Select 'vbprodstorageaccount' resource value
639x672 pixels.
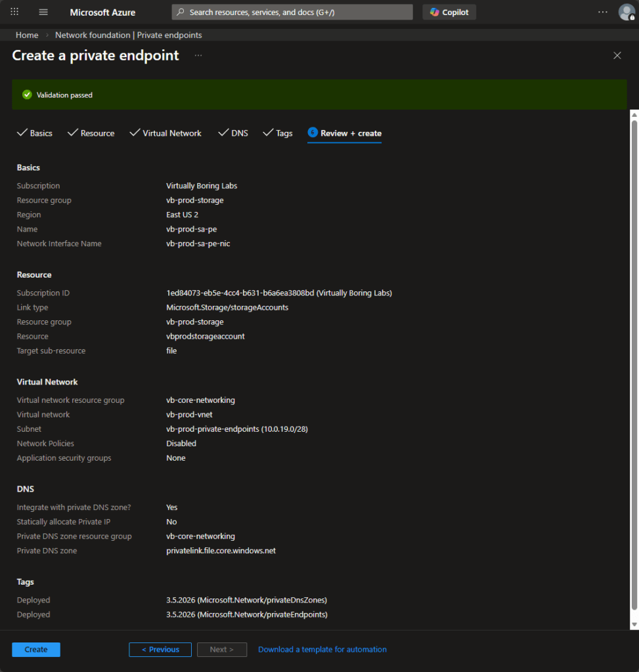[x=206, y=337]
